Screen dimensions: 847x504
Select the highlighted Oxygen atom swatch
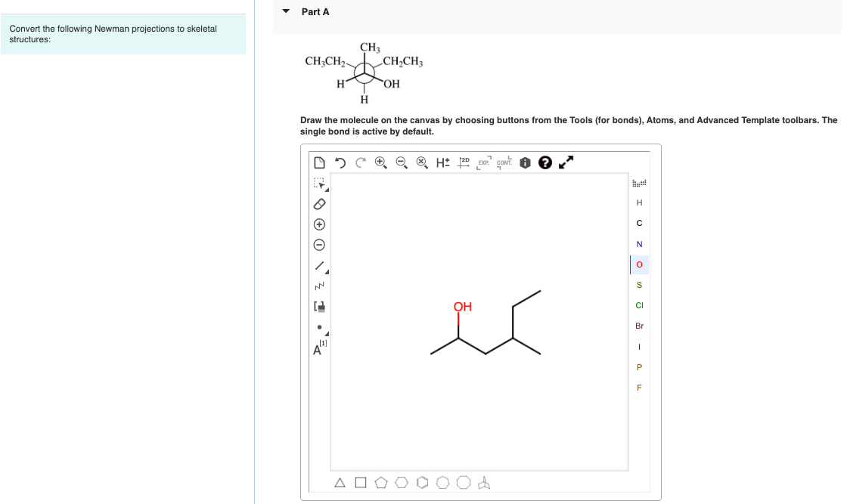[639, 264]
